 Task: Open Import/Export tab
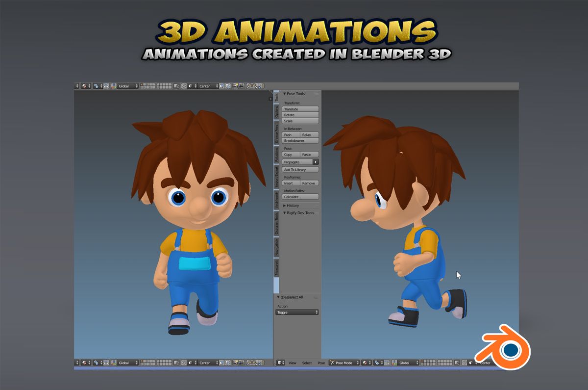276,177
